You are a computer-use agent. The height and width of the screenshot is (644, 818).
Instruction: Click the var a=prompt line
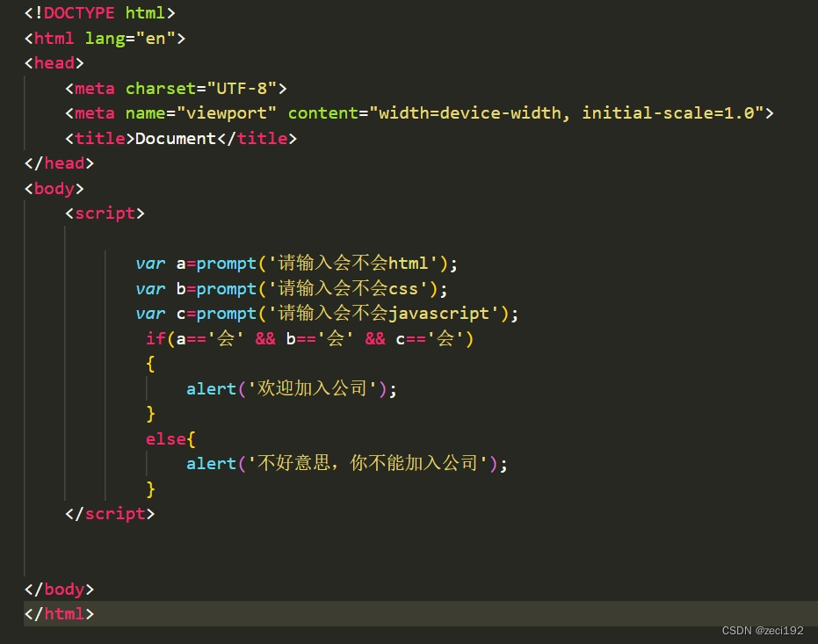click(x=296, y=264)
